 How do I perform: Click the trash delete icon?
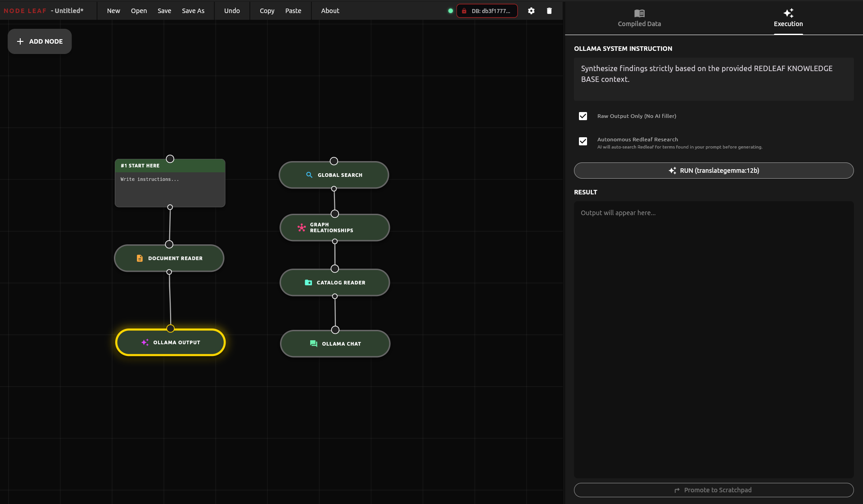(549, 11)
